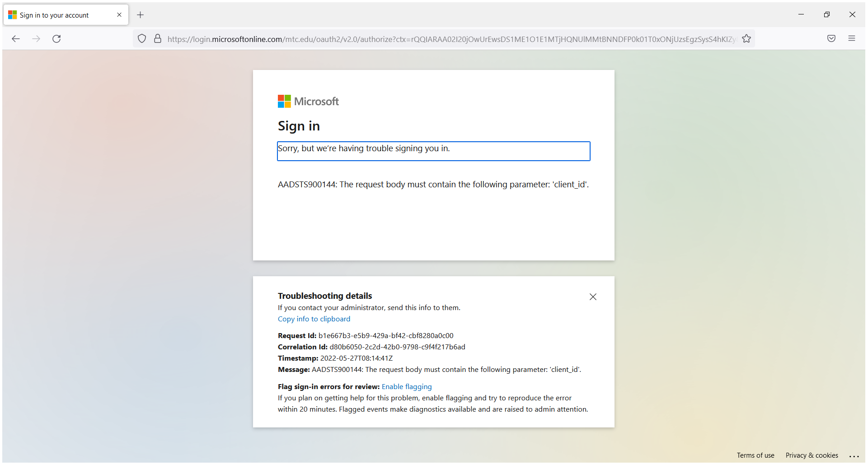
Task: Close the Sign in to your account tab
Action: pyautogui.click(x=119, y=14)
